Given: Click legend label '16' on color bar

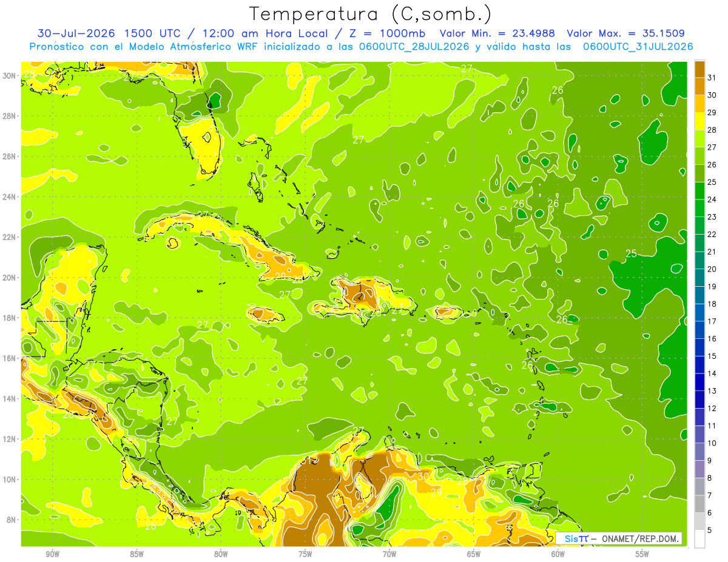Looking at the screenshot, I should click(712, 338).
